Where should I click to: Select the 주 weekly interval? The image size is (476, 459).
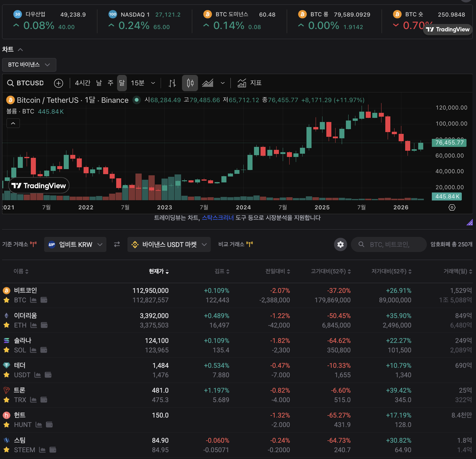point(111,83)
